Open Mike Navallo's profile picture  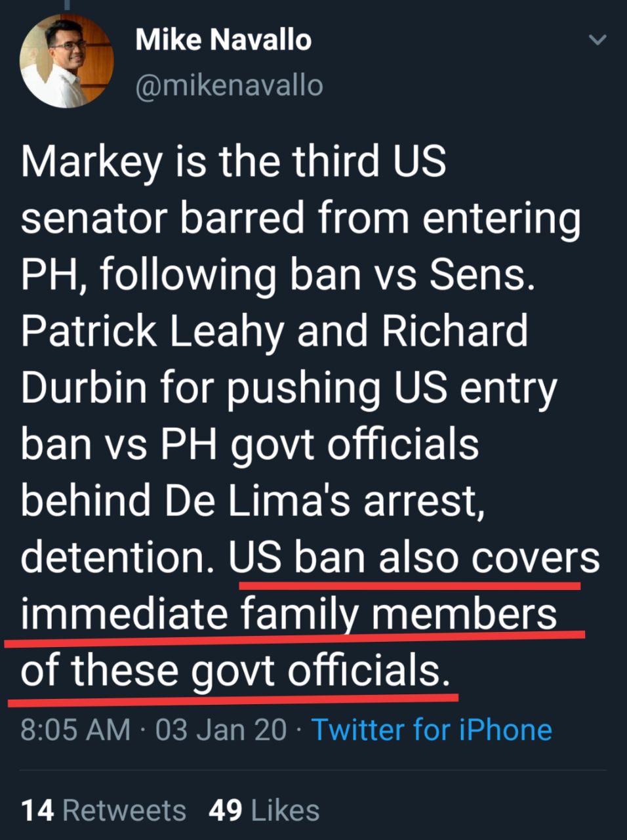click(66, 60)
